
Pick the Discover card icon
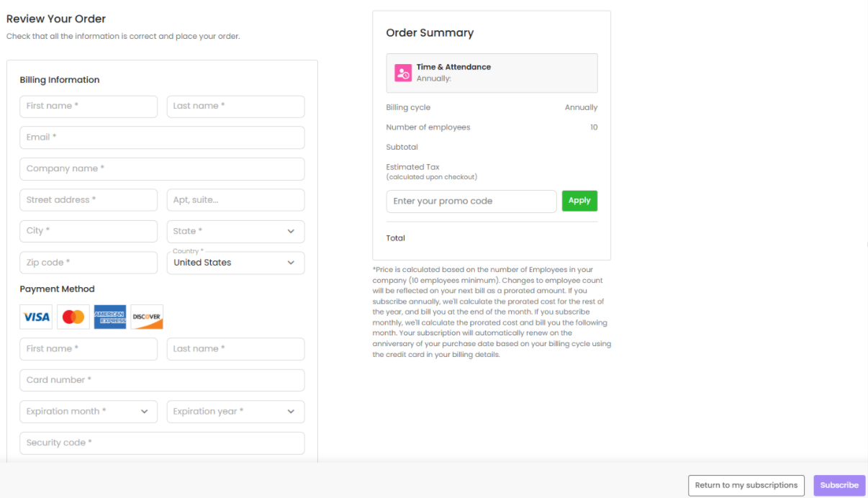coord(147,317)
